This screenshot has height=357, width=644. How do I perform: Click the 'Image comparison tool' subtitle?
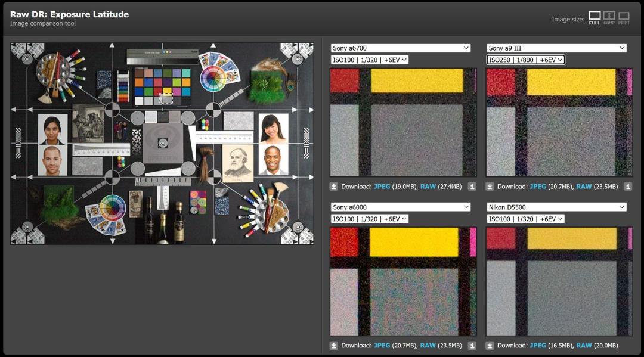43,23
